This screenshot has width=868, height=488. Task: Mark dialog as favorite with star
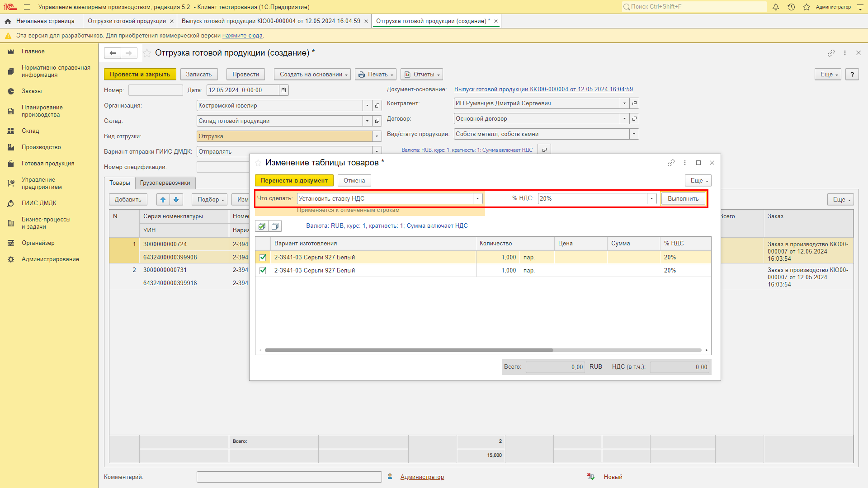pos(258,163)
